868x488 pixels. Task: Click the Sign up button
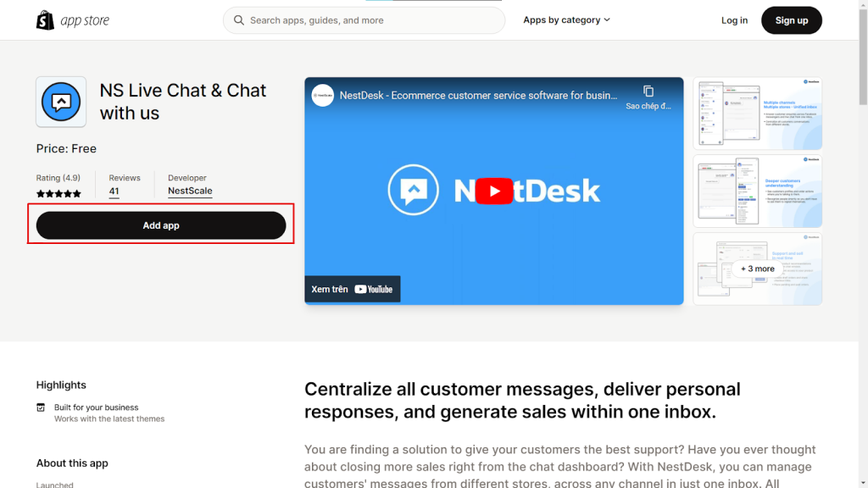coord(791,20)
